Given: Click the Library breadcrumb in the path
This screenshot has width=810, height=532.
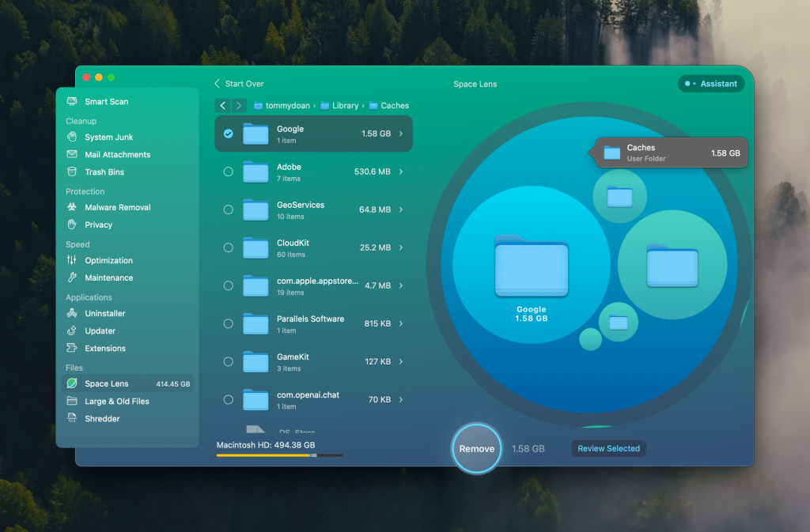Looking at the screenshot, I should 345,106.
